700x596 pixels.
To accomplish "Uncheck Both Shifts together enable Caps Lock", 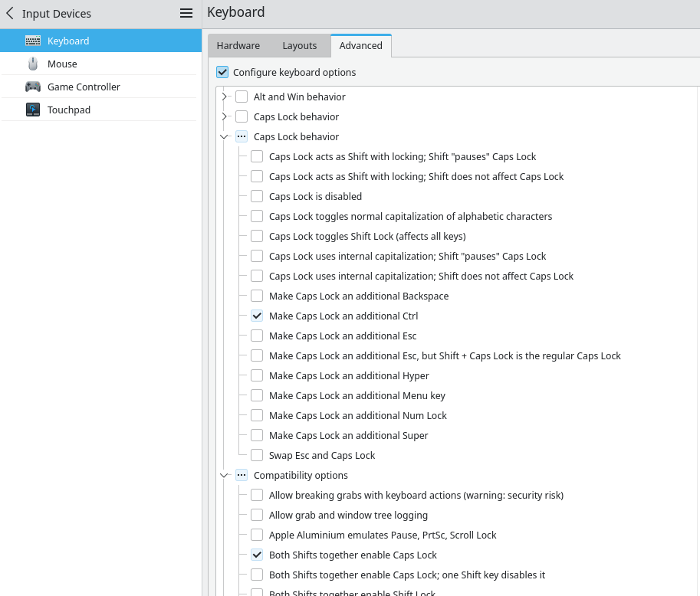I will (x=257, y=555).
